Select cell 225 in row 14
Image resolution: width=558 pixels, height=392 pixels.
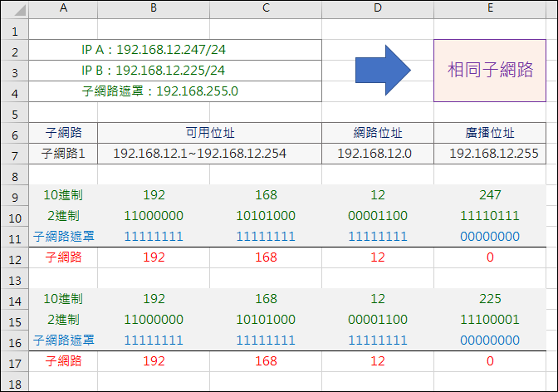pos(490,299)
